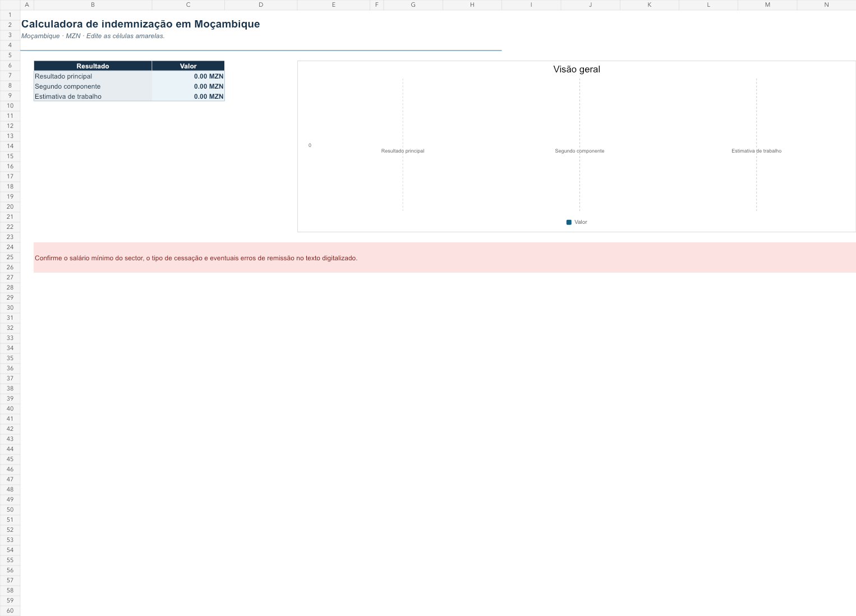Select row 6 header

pos(10,66)
